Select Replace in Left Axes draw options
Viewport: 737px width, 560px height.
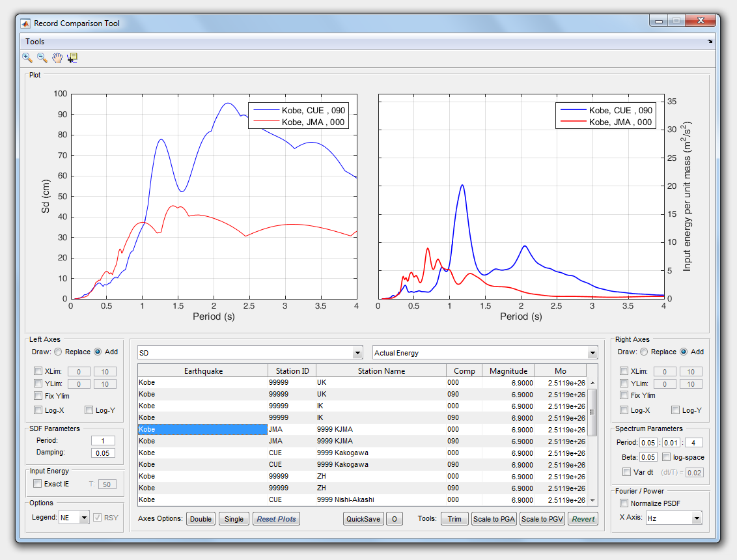click(58, 352)
